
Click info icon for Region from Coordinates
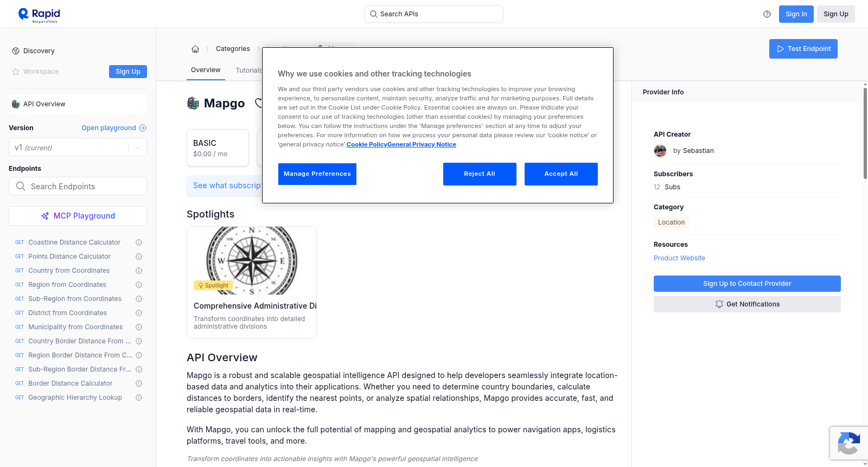(139, 285)
